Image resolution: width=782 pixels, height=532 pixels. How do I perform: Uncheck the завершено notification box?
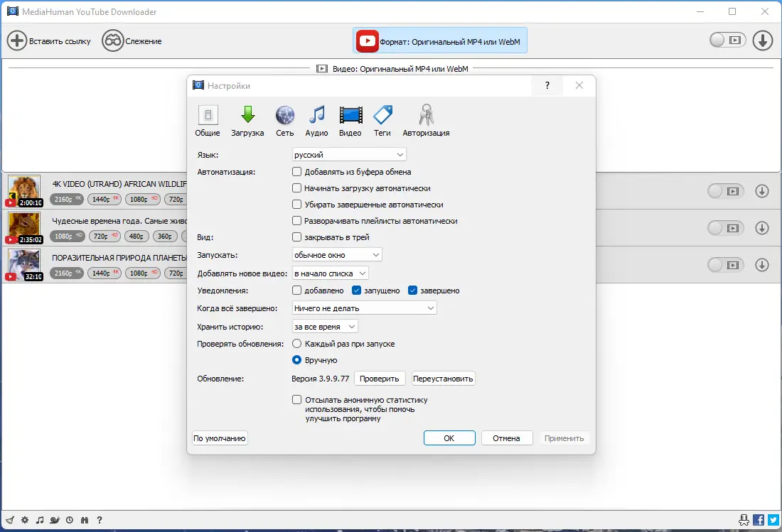pyautogui.click(x=412, y=291)
